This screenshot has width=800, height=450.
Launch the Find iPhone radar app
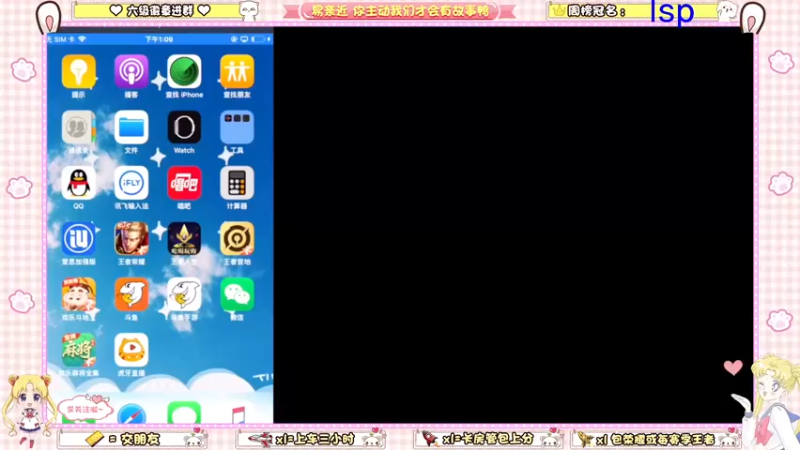[184, 72]
